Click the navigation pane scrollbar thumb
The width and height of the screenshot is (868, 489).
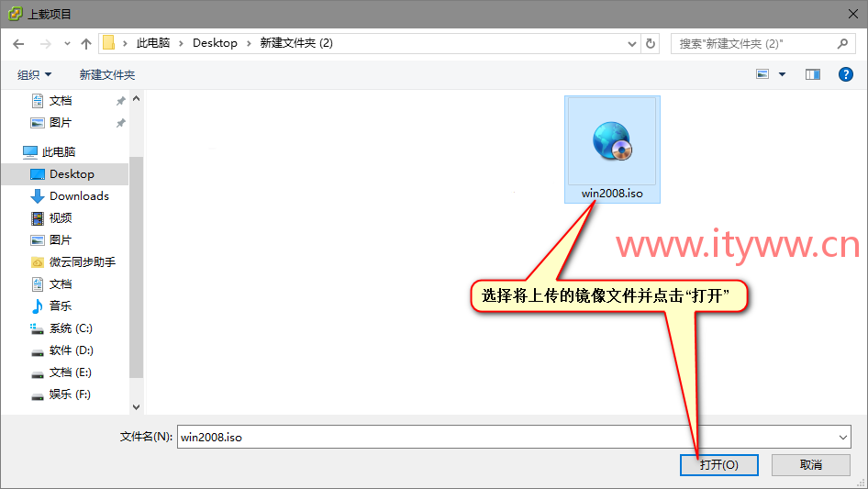[x=136, y=268]
